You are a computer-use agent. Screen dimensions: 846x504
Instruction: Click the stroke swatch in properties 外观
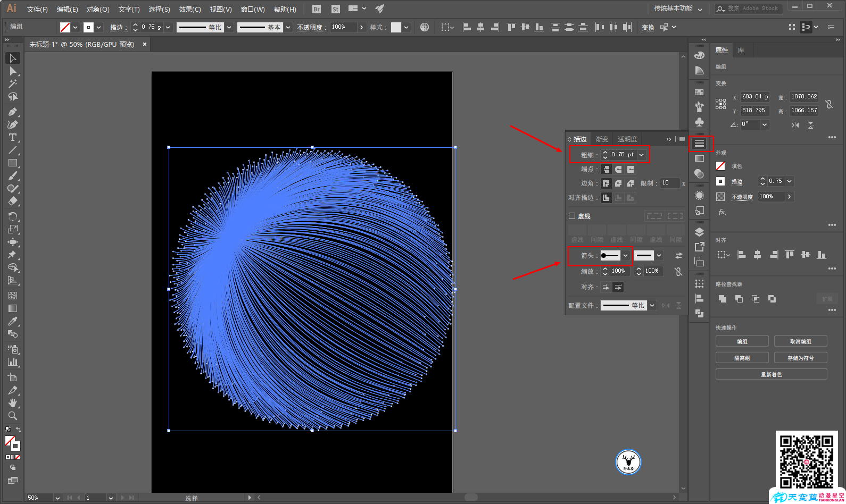click(x=720, y=181)
